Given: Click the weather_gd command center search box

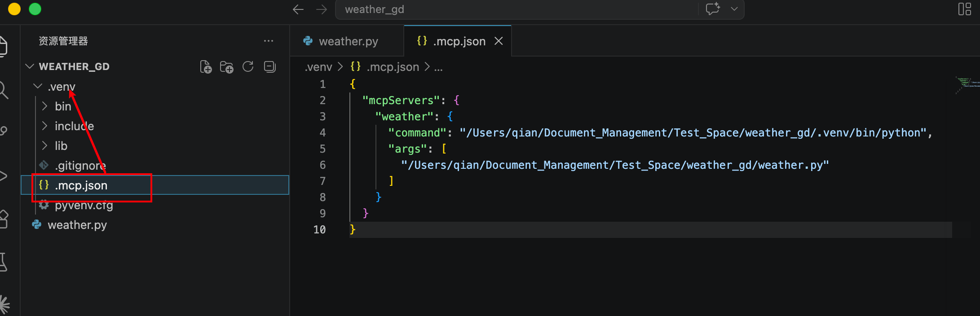Looking at the screenshot, I should pos(516,9).
